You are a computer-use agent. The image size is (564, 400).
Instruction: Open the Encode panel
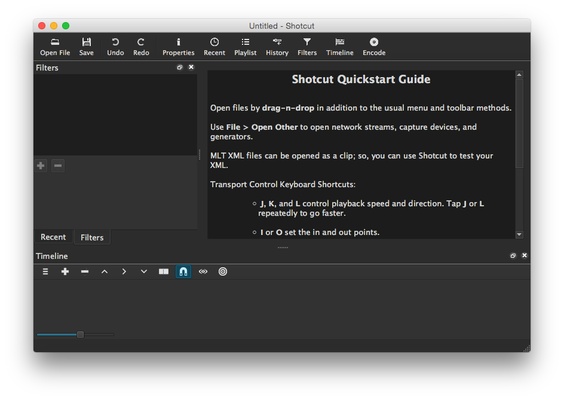pos(374,47)
